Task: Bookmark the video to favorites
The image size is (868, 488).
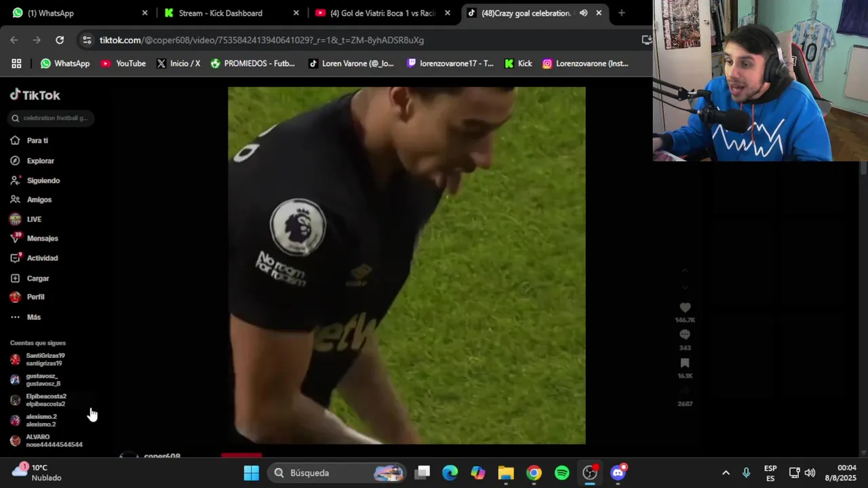Action: [685, 363]
